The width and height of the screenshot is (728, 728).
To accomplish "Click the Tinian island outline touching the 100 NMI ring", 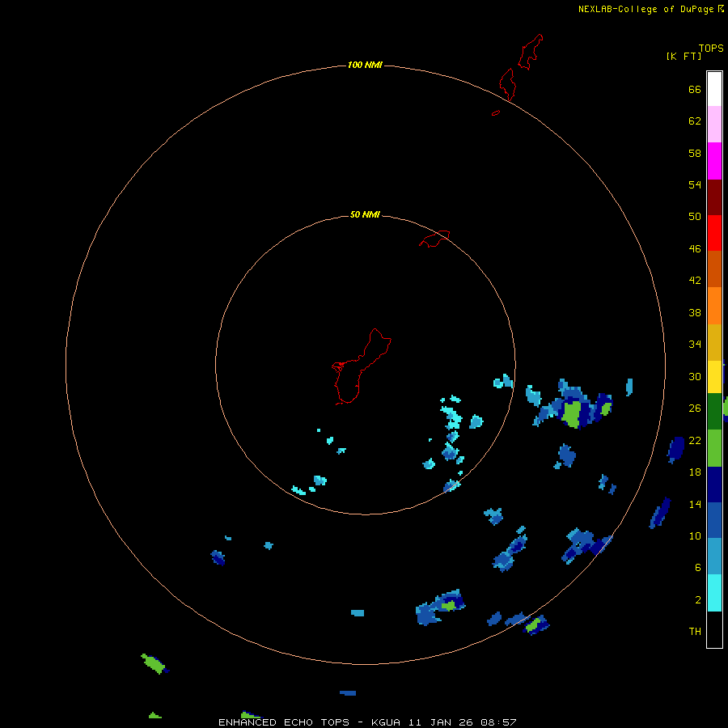I will click(508, 84).
